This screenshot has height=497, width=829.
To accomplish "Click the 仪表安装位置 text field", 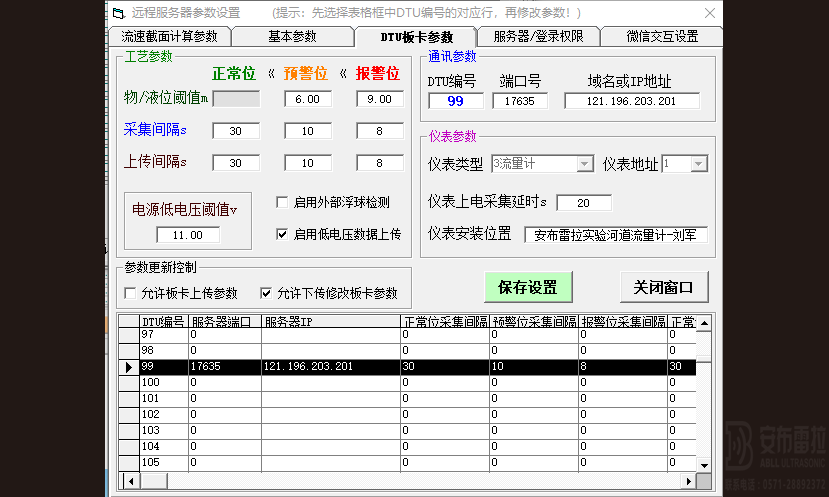I will pyautogui.click(x=616, y=235).
